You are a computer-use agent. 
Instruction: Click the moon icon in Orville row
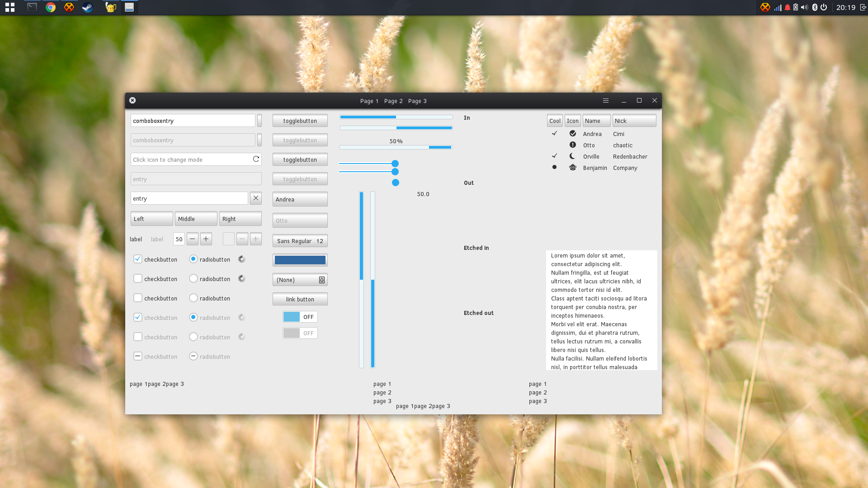pyautogui.click(x=573, y=156)
